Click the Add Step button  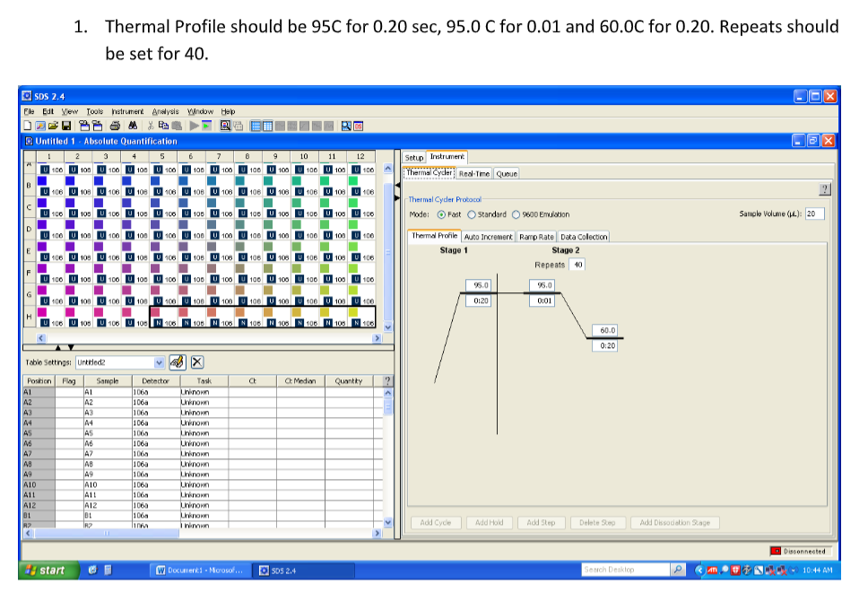pos(541,522)
